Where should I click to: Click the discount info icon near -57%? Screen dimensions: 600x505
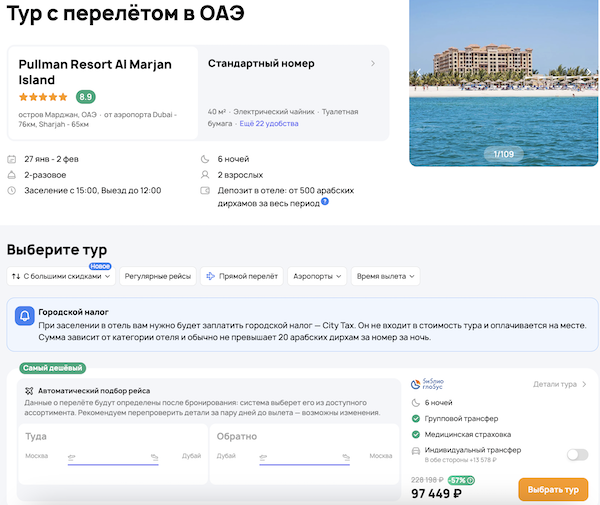coord(470,480)
